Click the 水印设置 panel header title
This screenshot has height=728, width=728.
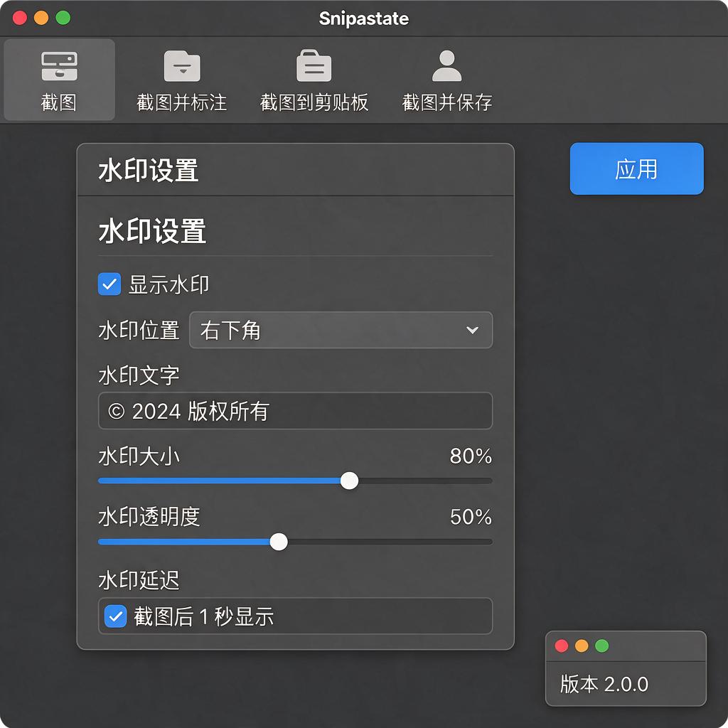click(x=149, y=170)
